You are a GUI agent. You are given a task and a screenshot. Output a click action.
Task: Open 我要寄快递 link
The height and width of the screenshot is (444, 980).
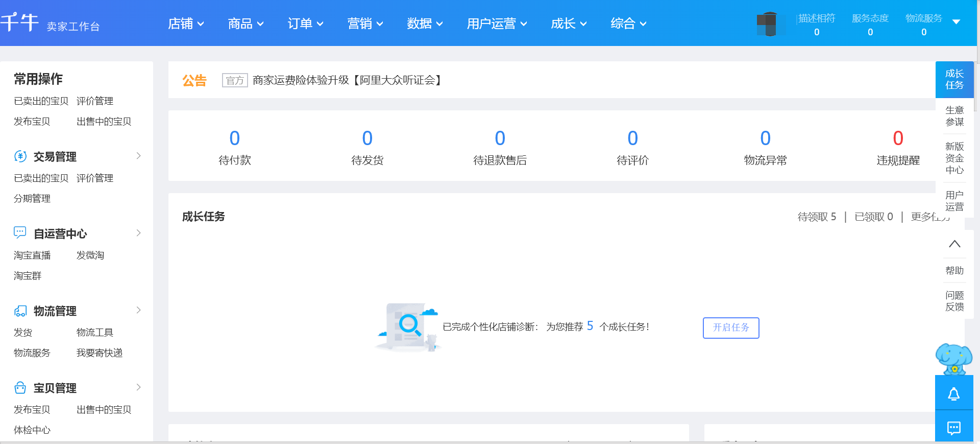tap(100, 353)
